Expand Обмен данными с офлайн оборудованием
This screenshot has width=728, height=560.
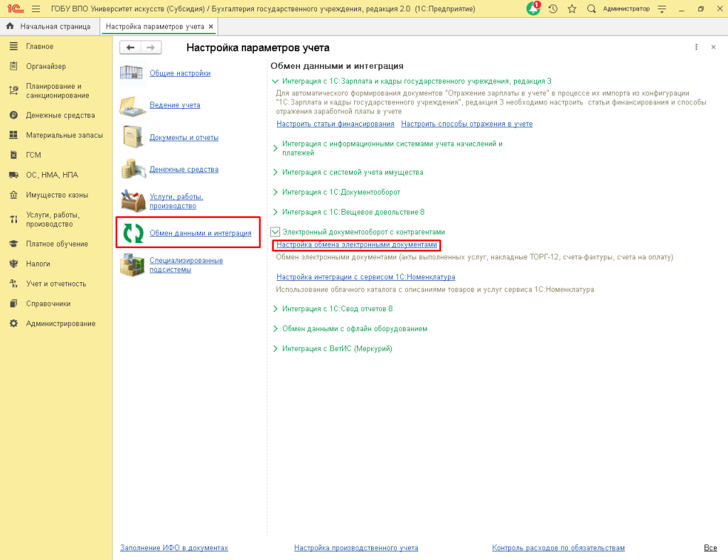(x=276, y=329)
